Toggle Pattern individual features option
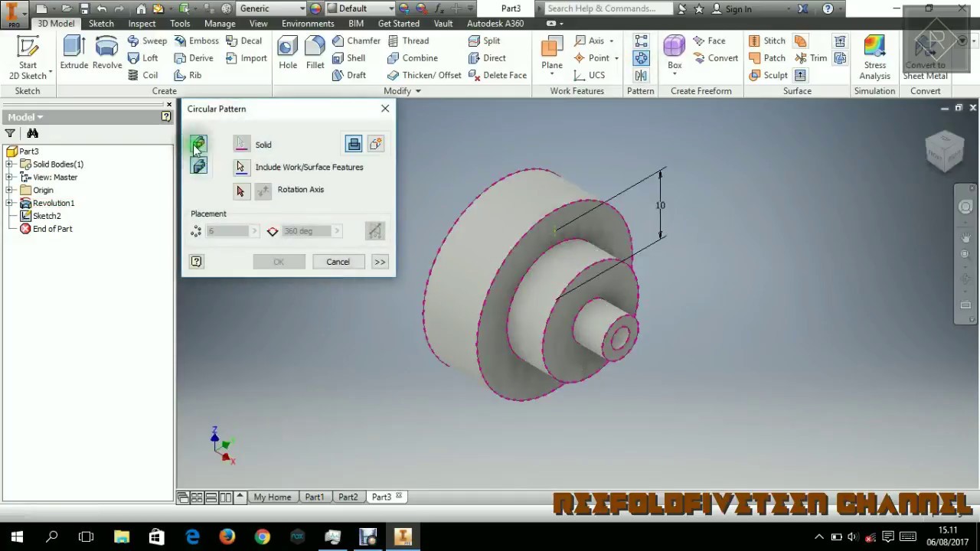 coord(199,145)
